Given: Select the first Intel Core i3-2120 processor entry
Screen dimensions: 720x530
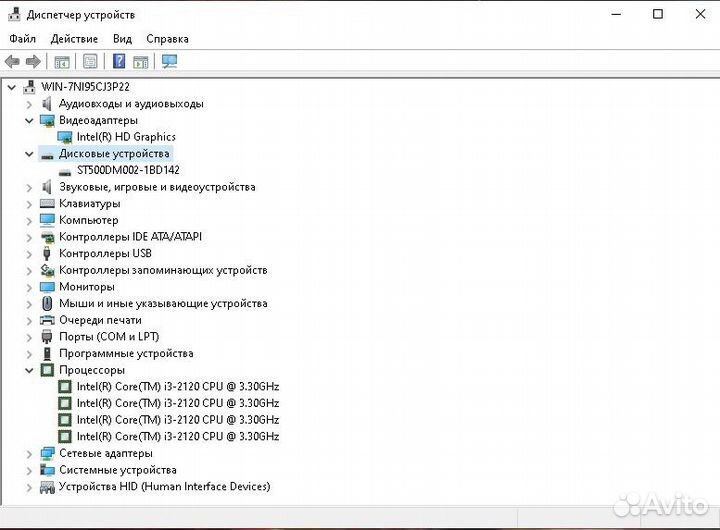Looking at the screenshot, I should (x=178, y=387).
